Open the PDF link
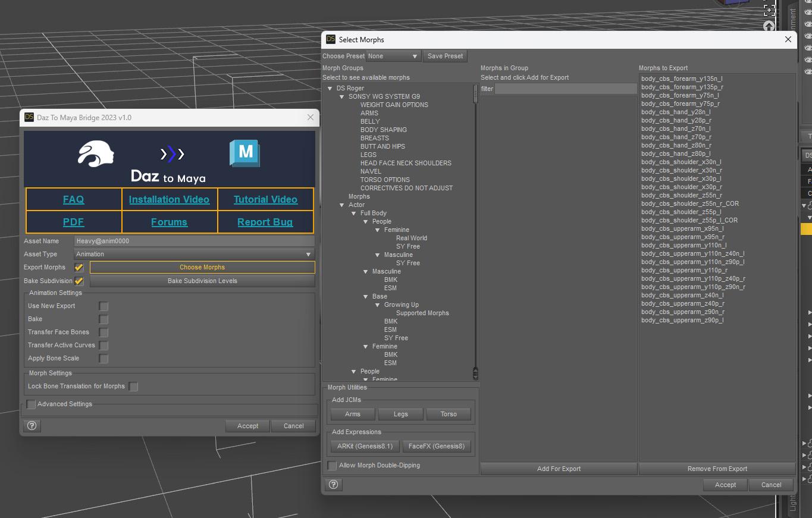The height and width of the screenshot is (518, 812). pos(74,222)
